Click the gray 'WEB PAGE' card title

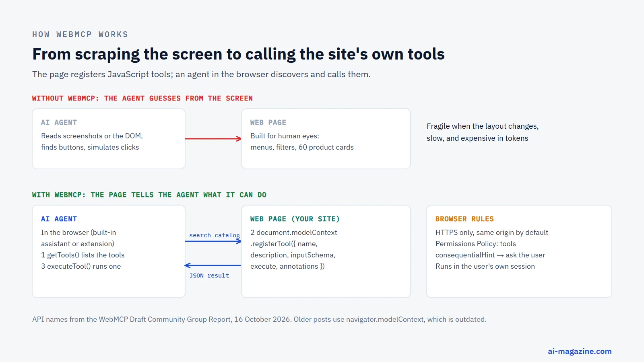(268, 122)
